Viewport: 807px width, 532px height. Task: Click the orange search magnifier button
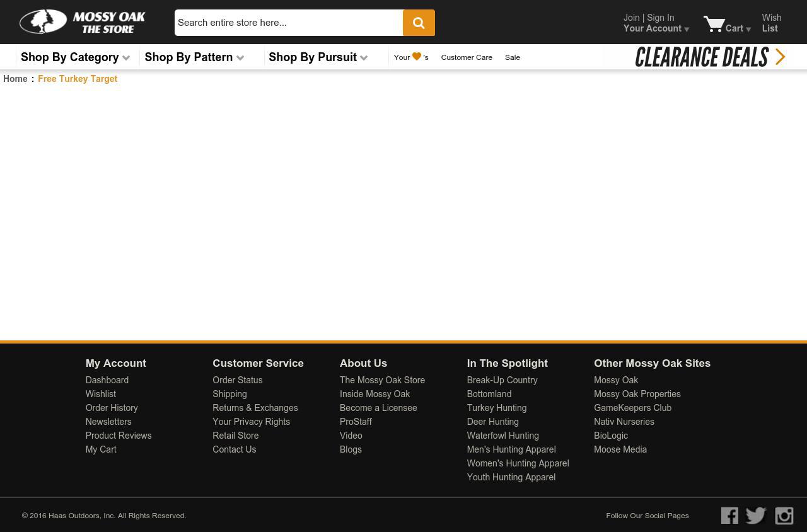click(x=419, y=23)
